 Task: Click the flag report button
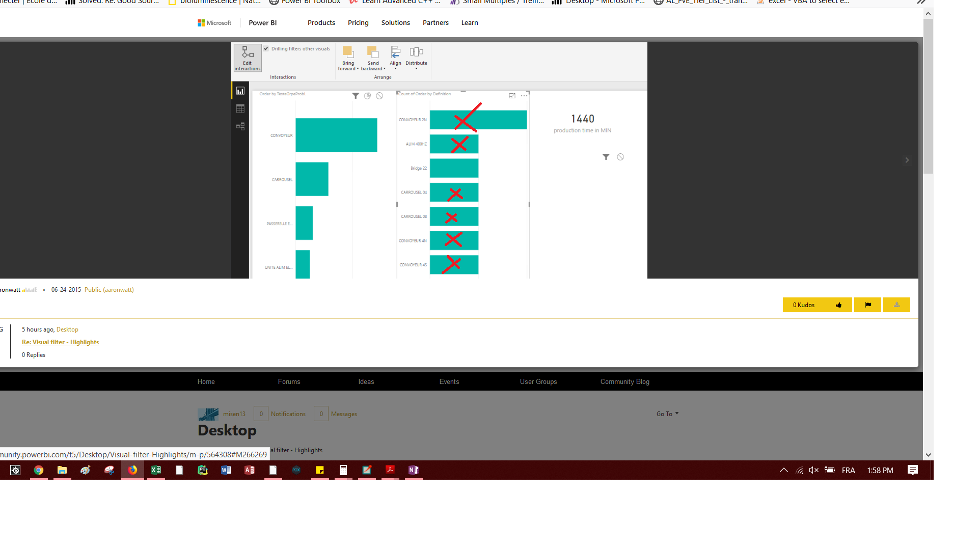pos(868,305)
